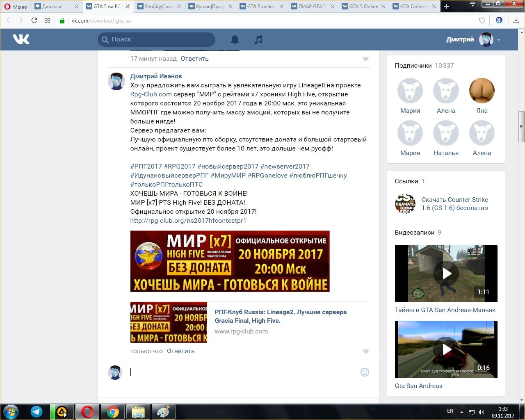Open the Rpg-Club.com link in comment

pyautogui.click(x=151, y=94)
